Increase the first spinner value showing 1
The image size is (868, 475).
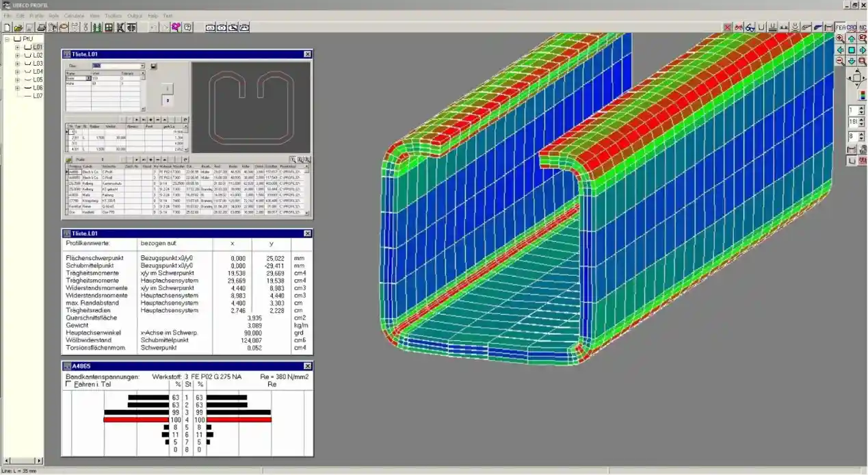(862, 107)
